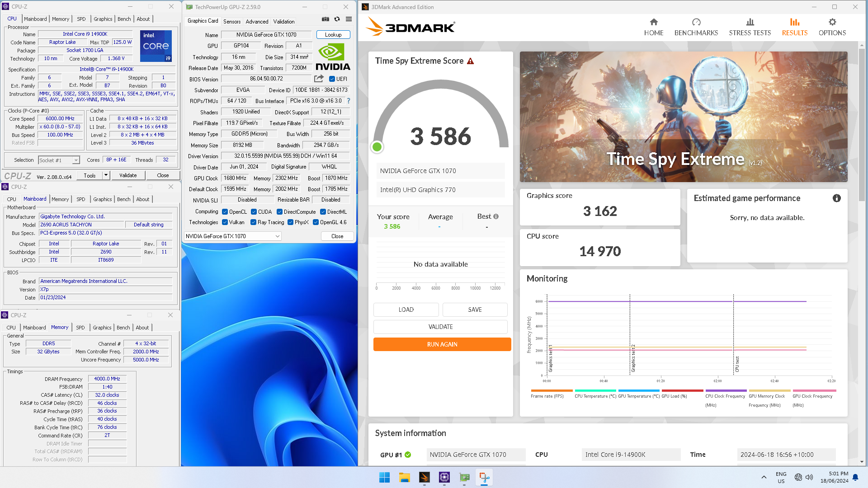Click the 3DMark taskbar icon
This screenshot has width=868, height=488.
pos(425,477)
